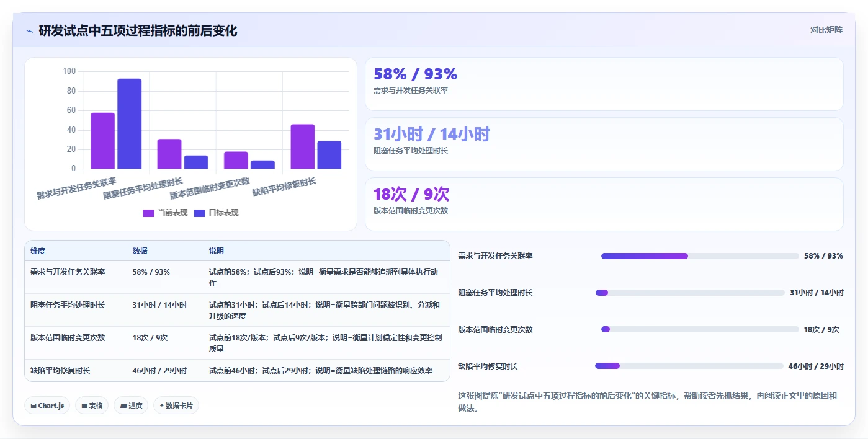Click progress label 版本范围临时变更次数
This screenshot has width=868, height=439.
coord(495,330)
